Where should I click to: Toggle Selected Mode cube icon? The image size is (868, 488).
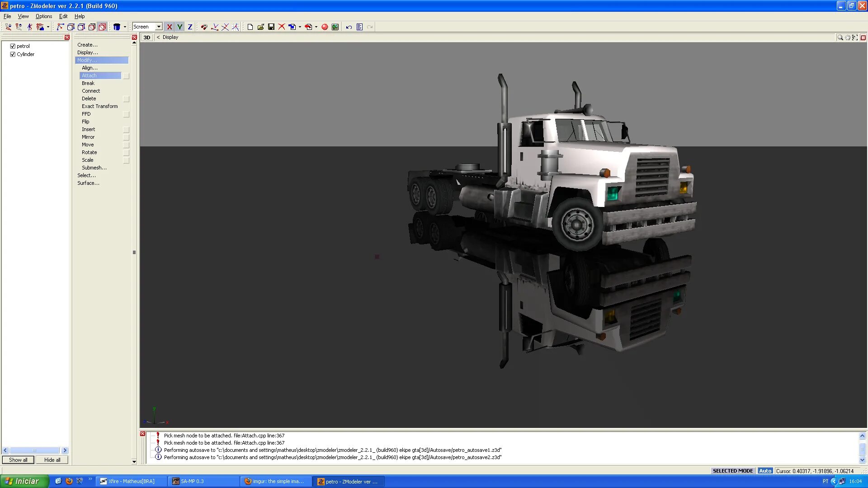click(x=103, y=27)
